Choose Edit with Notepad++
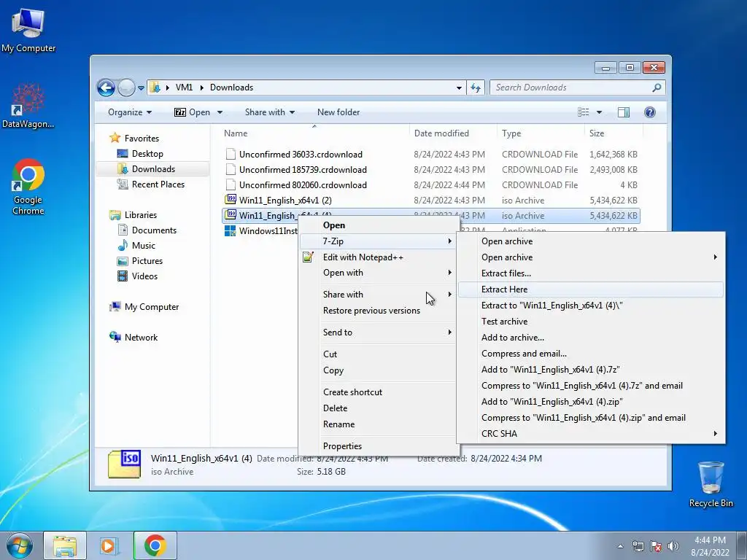This screenshot has height=560, width=747. [x=378, y=257]
